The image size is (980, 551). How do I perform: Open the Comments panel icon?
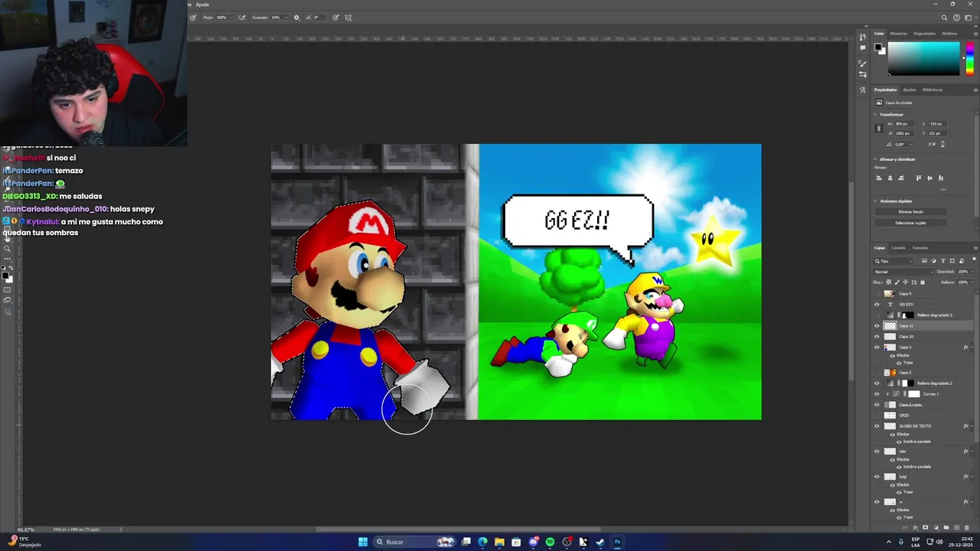click(x=863, y=47)
